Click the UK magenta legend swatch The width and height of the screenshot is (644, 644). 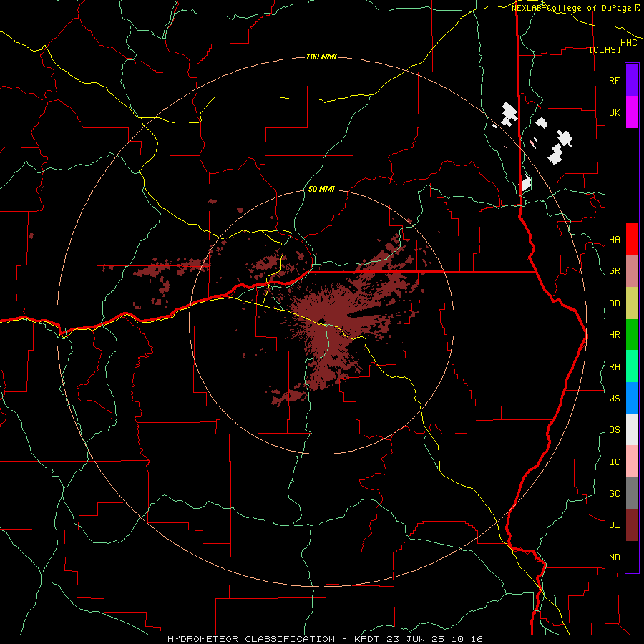pos(632,112)
